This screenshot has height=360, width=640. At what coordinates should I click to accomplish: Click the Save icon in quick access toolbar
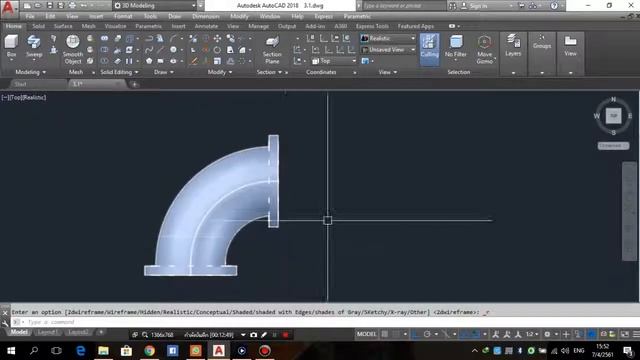tap(49, 6)
